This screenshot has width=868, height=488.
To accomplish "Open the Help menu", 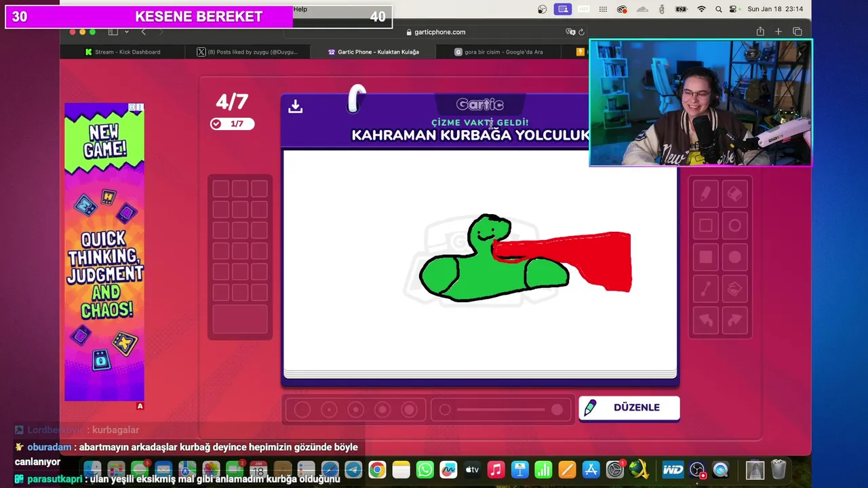I will [x=300, y=9].
